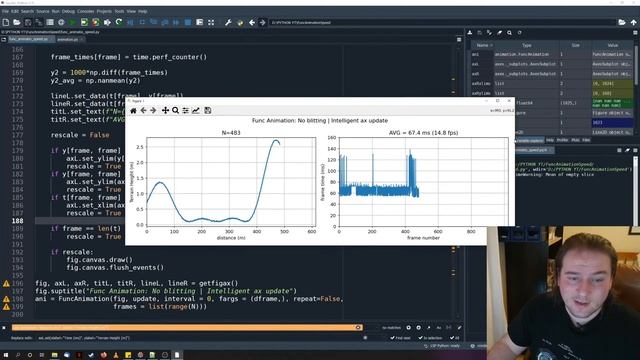This screenshot has width=640, height=360.
Task: Open Edit axis parameters in Figure toolbar
Action: [x=196, y=111]
